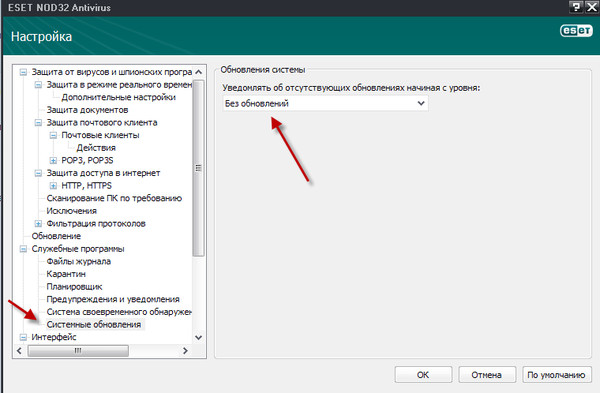Click 'Уведомлять об отсутствующих обновлениях' label
Image resolution: width=600 pixels, height=393 pixels.
(351, 88)
